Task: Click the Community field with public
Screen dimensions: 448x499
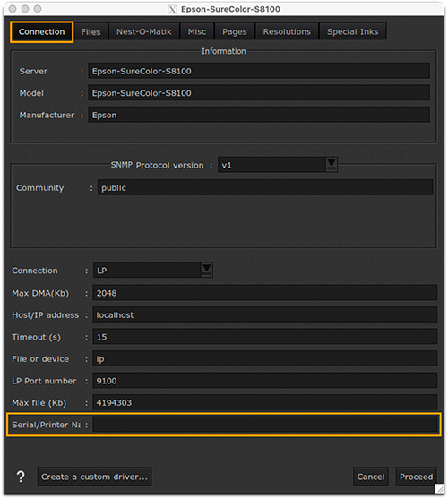Action: click(x=265, y=187)
